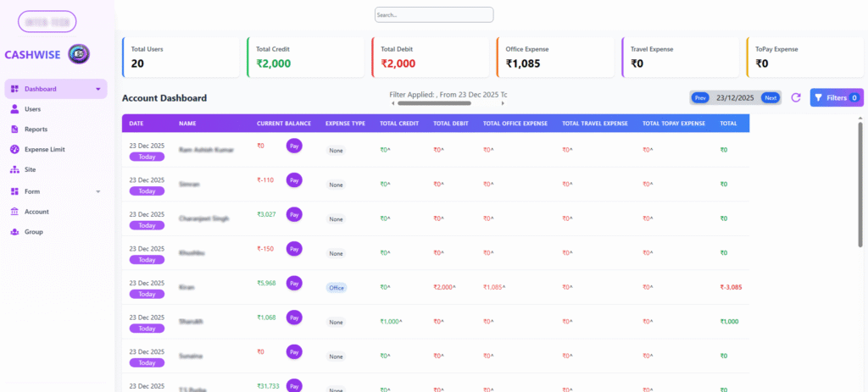
Task: Click the Expense Type column header
Action: point(345,124)
